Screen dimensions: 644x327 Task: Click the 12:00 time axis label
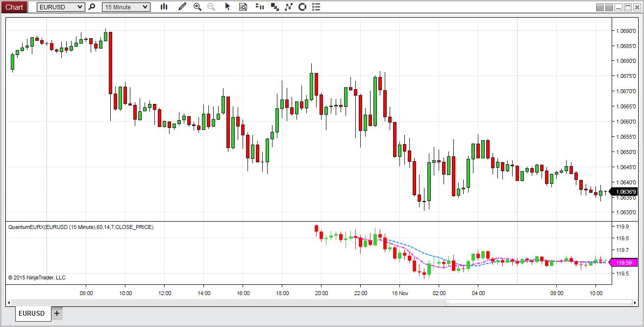pos(165,293)
